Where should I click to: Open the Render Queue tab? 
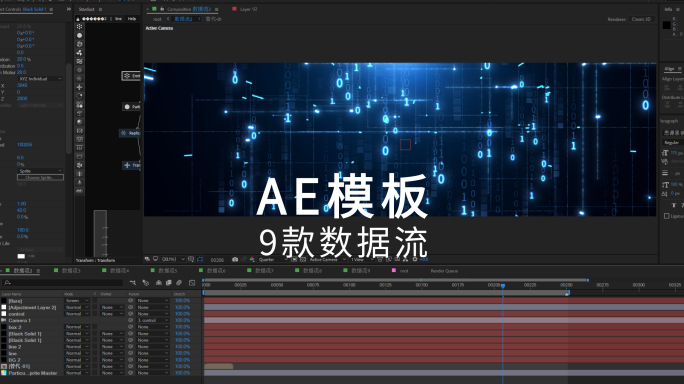click(x=444, y=271)
